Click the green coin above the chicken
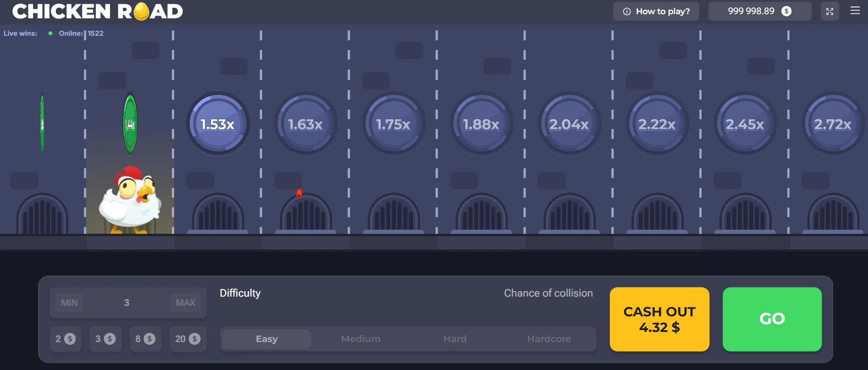Screen dimensions: 868x370 tap(130, 124)
